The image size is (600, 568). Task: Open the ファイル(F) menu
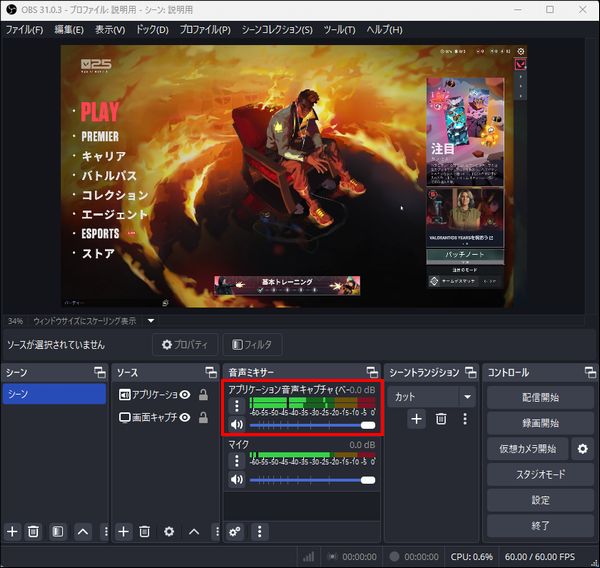[x=24, y=30]
